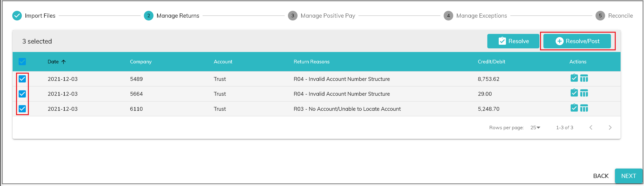Sort by the Date column header
Screen dimensions: 644x186
click(x=53, y=62)
